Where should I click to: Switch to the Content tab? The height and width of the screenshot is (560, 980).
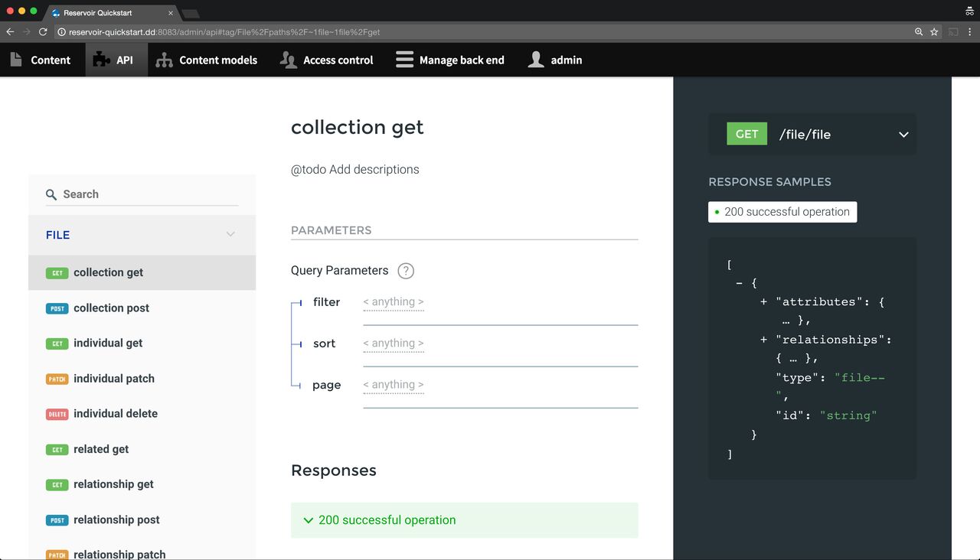42,59
